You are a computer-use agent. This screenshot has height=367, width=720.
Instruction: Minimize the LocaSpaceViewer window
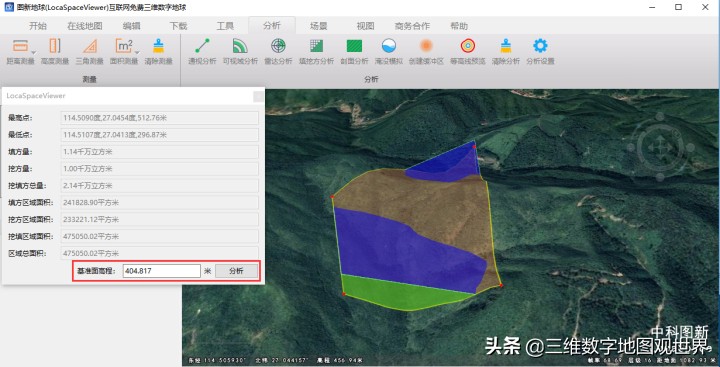[x=652, y=7]
